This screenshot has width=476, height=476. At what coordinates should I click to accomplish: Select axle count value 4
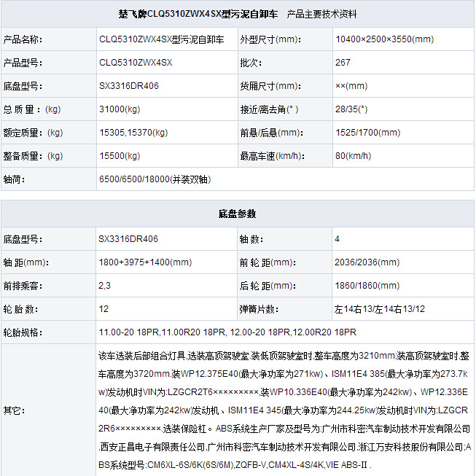click(337, 239)
